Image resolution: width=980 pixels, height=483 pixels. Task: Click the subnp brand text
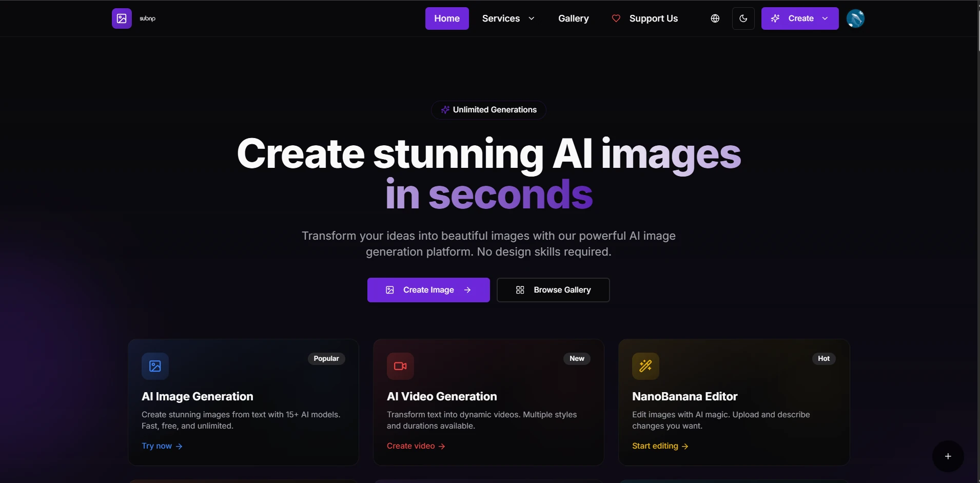pos(147,18)
